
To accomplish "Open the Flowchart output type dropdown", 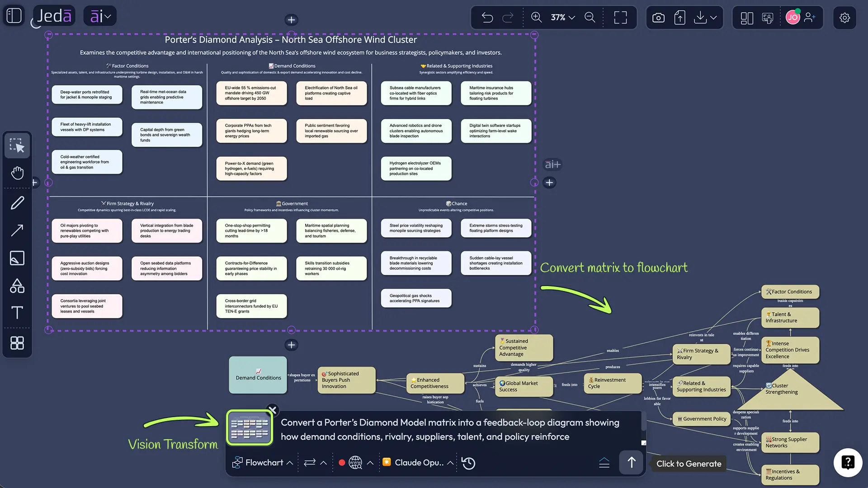I will (x=263, y=463).
